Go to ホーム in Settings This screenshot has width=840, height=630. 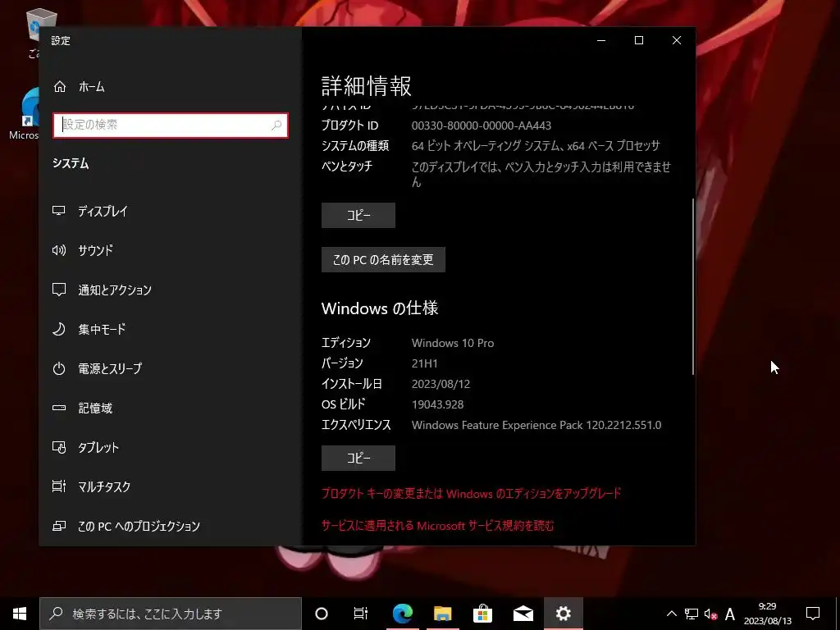coord(171,86)
